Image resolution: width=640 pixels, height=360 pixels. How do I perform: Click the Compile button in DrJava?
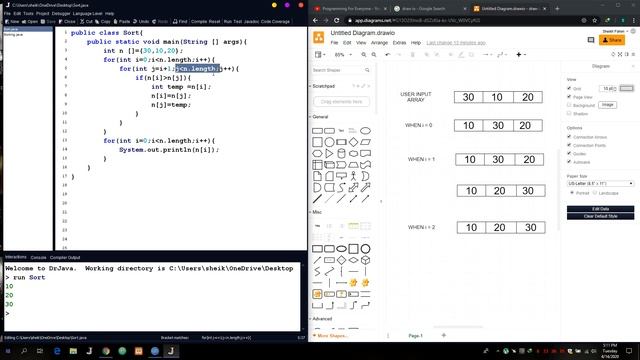[x=199, y=22]
